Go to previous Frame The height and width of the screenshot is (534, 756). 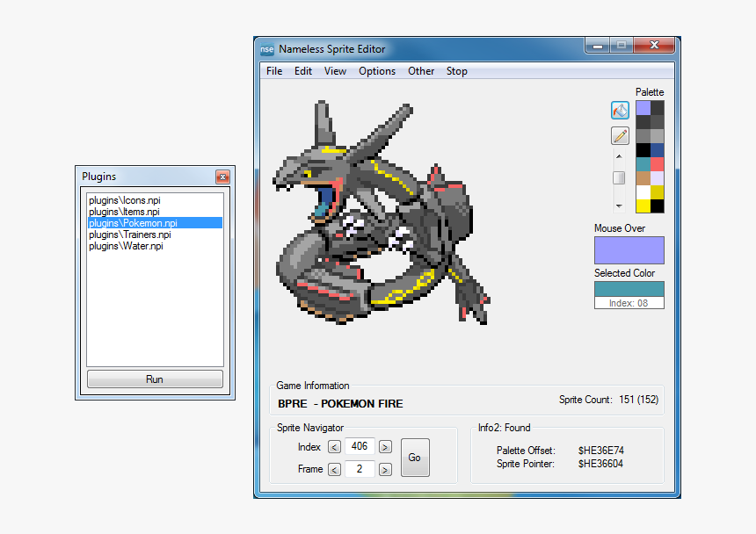click(x=335, y=470)
